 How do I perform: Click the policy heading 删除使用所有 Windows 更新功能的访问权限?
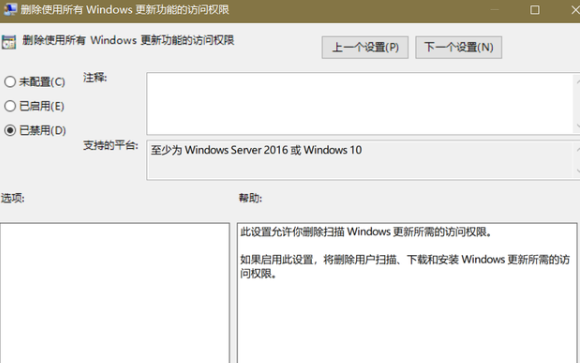128,40
